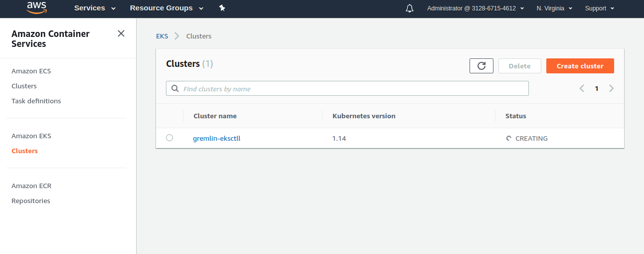Click page number 1 in pagination
644x254 pixels.
(597, 88)
